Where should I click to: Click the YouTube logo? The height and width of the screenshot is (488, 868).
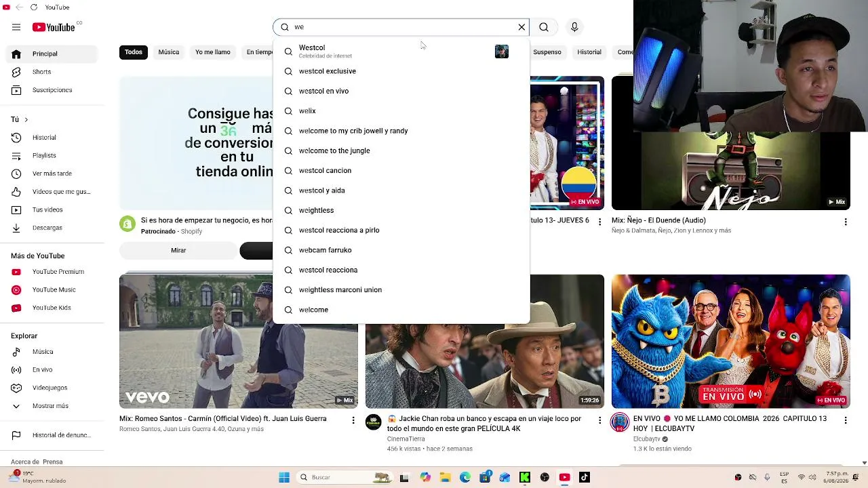(53, 27)
